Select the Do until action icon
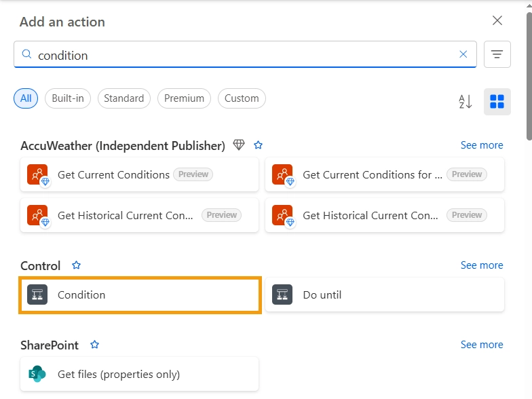532x399 pixels. [282, 294]
